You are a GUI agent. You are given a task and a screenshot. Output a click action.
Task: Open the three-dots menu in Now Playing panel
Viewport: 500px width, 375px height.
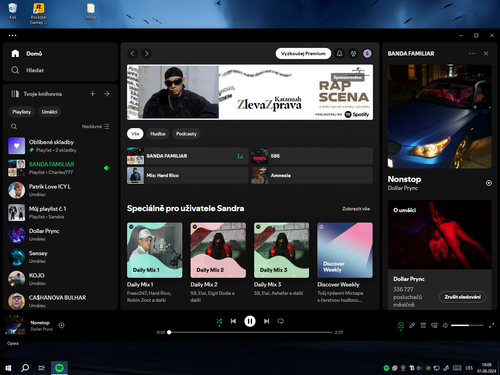[x=472, y=53]
